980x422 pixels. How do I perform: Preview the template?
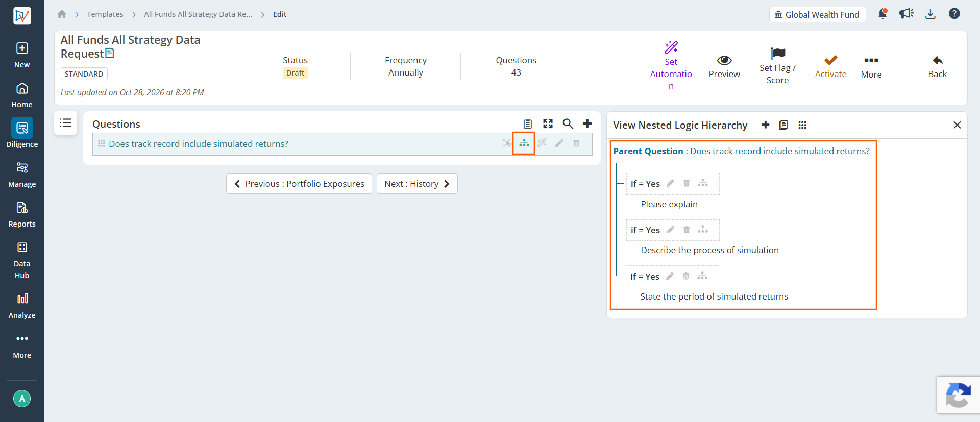click(x=724, y=67)
